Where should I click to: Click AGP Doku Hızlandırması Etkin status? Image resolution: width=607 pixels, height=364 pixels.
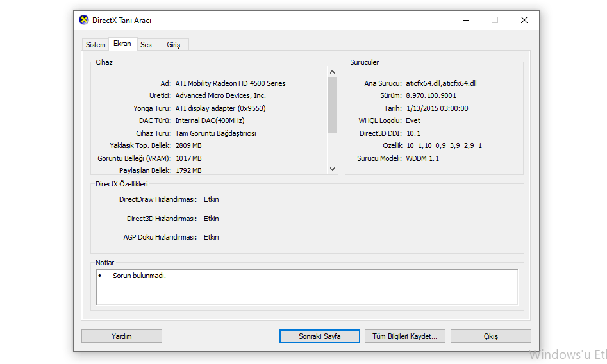(212, 237)
